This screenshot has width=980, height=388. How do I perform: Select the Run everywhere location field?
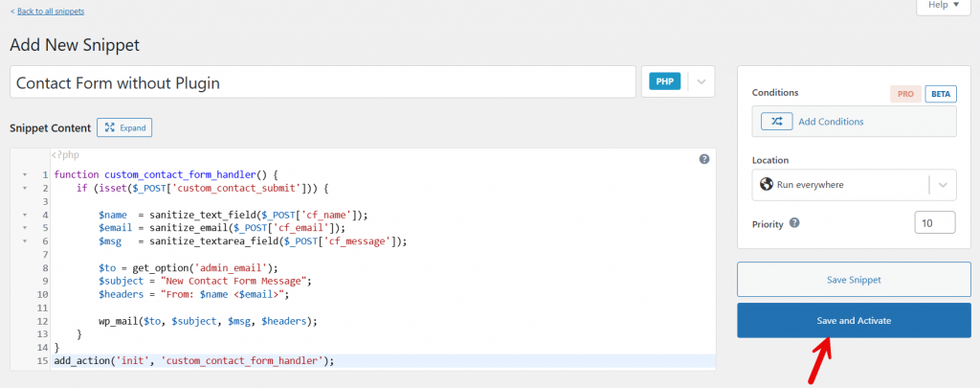point(854,185)
